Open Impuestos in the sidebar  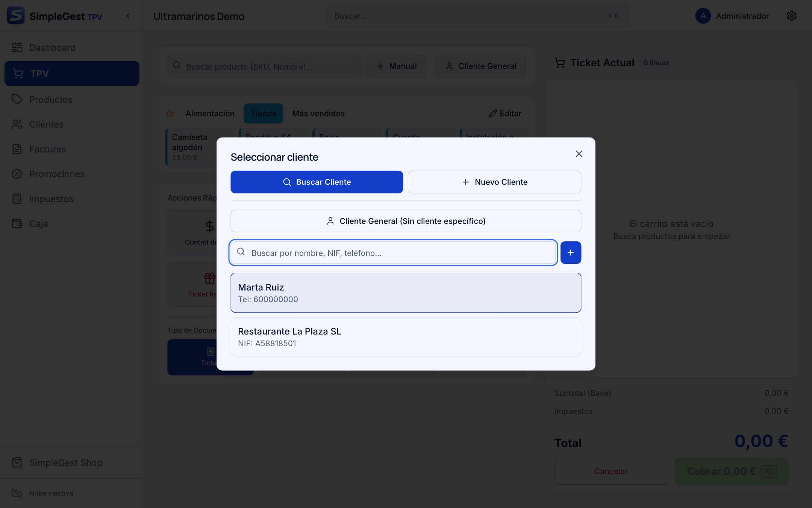[72, 199]
